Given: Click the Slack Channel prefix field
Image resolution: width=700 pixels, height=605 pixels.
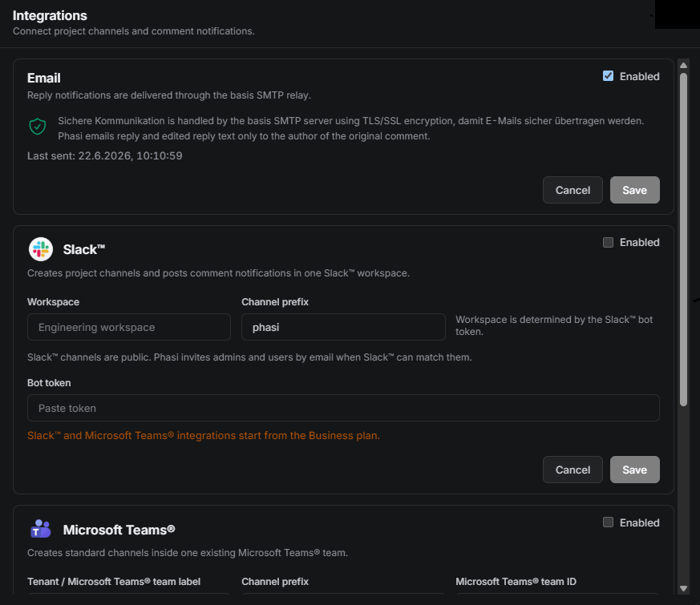Looking at the screenshot, I should tap(343, 327).
